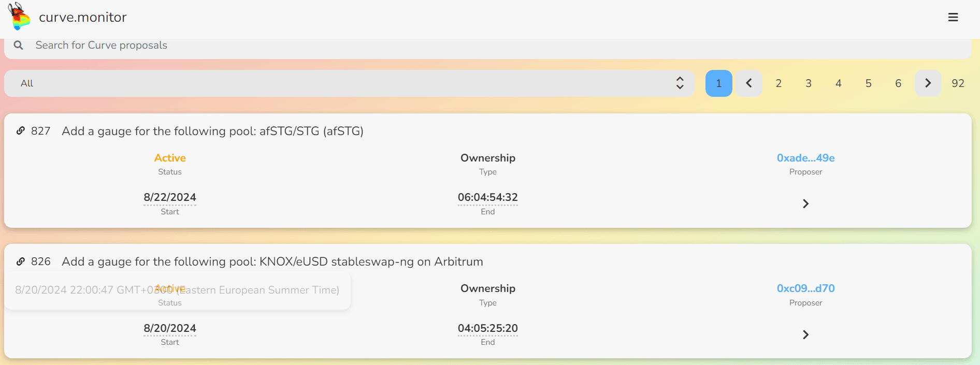Expand proposal 826 details chevron
The height and width of the screenshot is (365, 980).
tap(805, 334)
